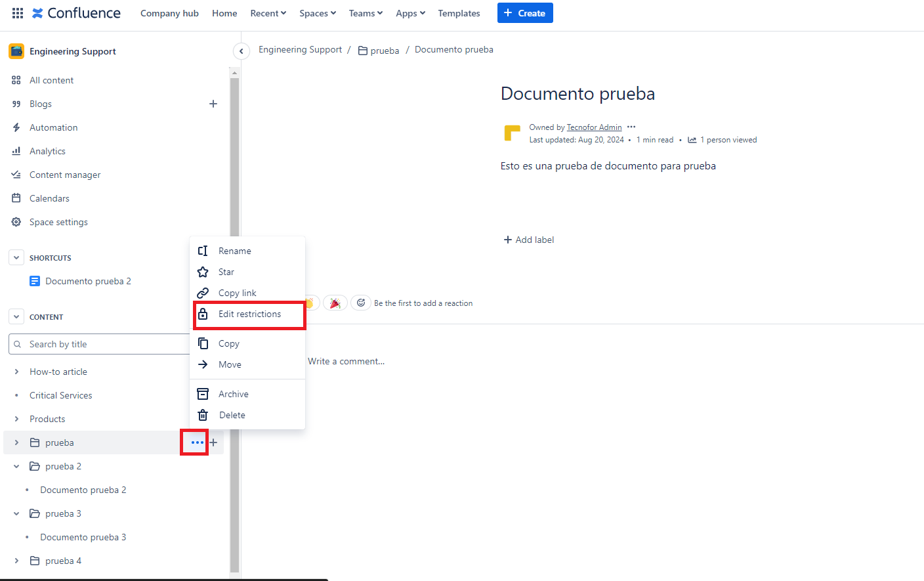
Task: Collapse the sidebar with the arrow button
Action: [241, 51]
